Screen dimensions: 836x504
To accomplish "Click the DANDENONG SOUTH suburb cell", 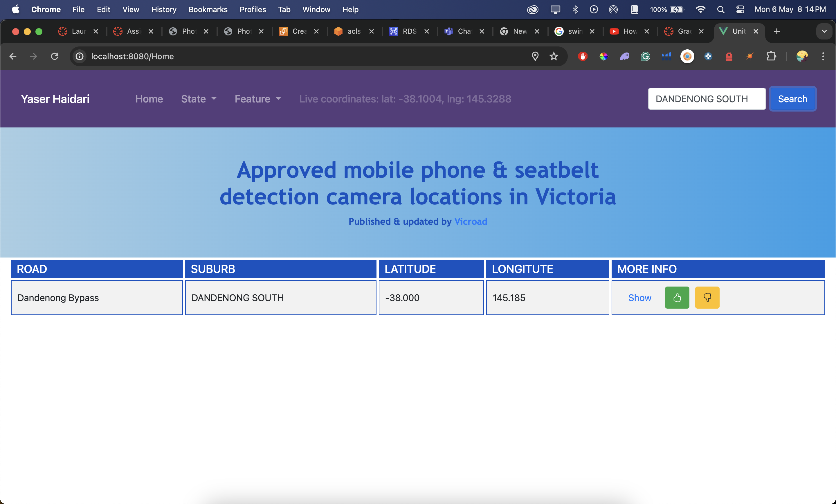I will [x=281, y=298].
